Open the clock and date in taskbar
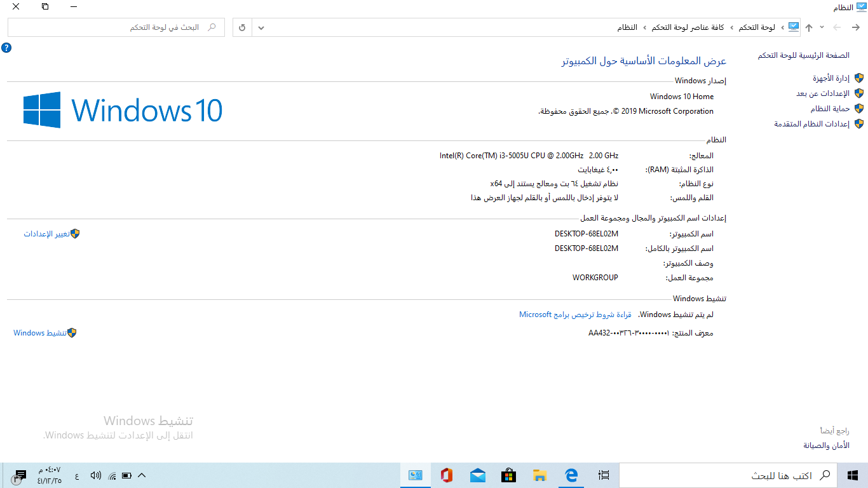The image size is (868, 488). click(x=50, y=475)
